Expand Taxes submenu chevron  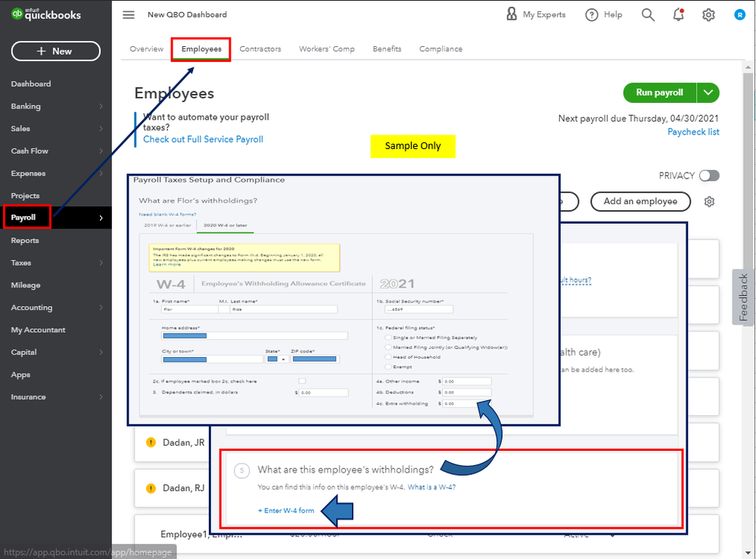(101, 262)
